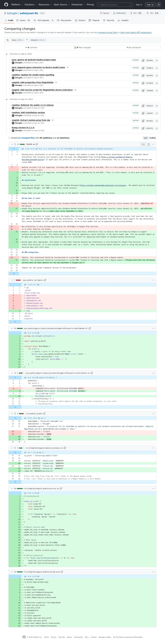Copy the EntryPoint.kt file path
This screenshot has width=165, height=644.
point(92,373)
